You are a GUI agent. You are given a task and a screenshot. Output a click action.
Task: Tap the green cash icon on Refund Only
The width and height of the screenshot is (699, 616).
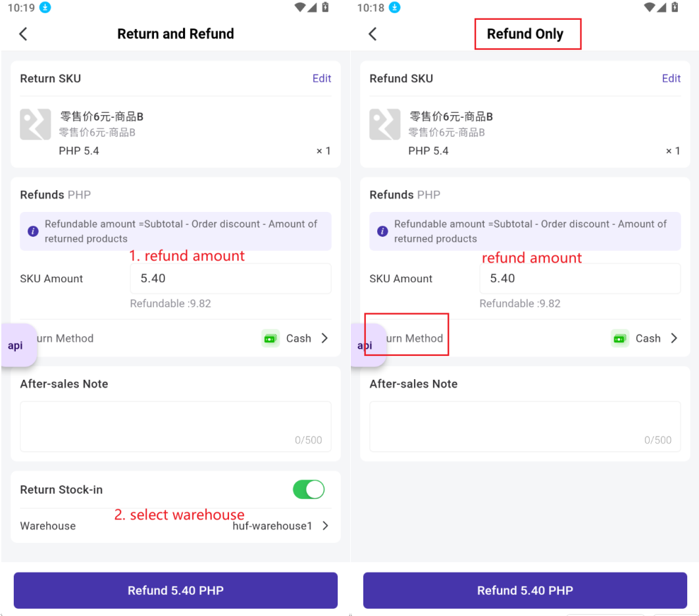(620, 339)
